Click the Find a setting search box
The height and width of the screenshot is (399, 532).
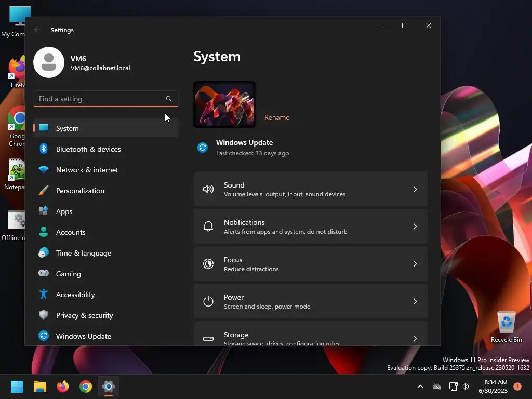[106, 99]
